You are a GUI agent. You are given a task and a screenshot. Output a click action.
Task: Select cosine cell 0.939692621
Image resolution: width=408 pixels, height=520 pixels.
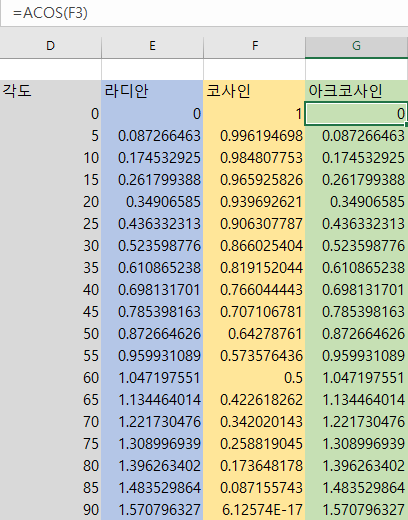254,202
